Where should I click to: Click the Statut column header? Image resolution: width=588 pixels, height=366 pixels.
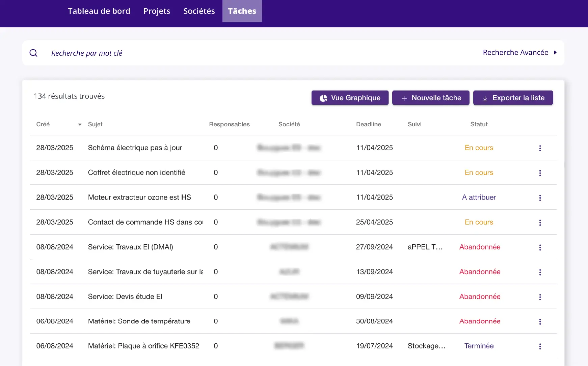pos(479,124)
